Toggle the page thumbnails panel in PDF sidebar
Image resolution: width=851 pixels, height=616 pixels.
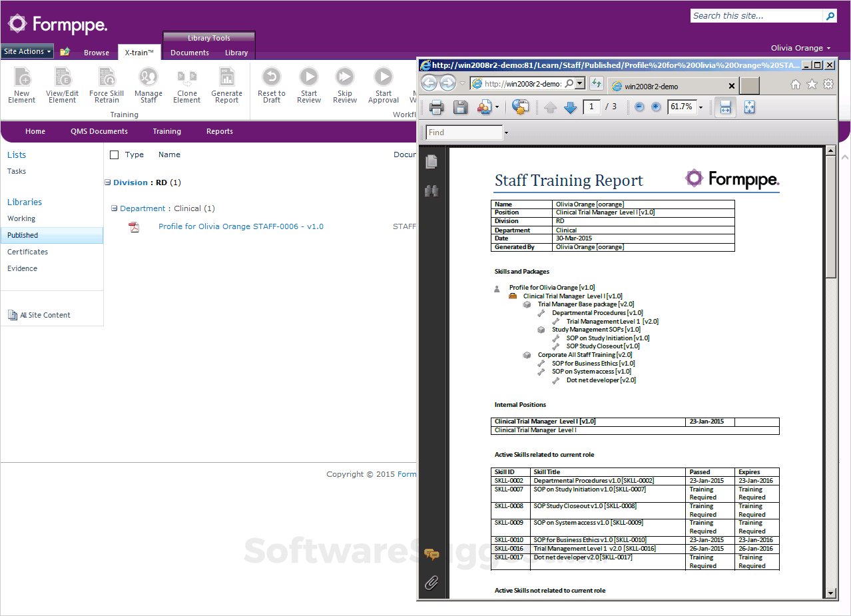pyautogui.click(x=431, y=161)
